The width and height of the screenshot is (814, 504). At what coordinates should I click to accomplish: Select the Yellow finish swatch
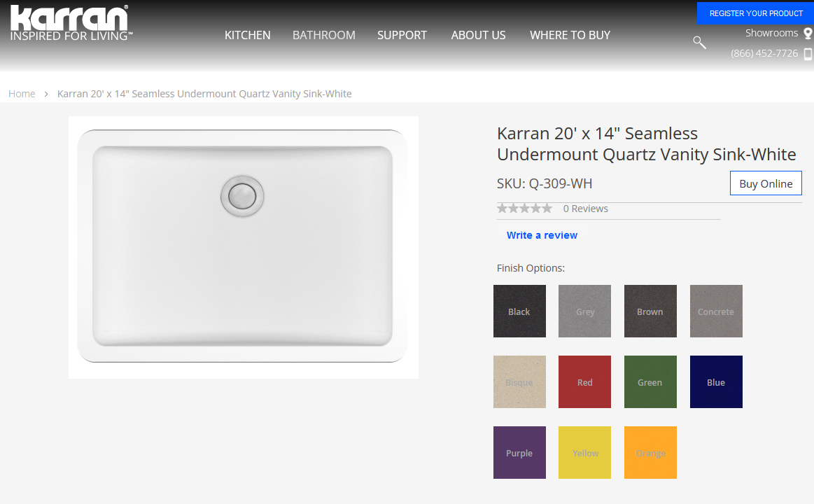[584, 452]
